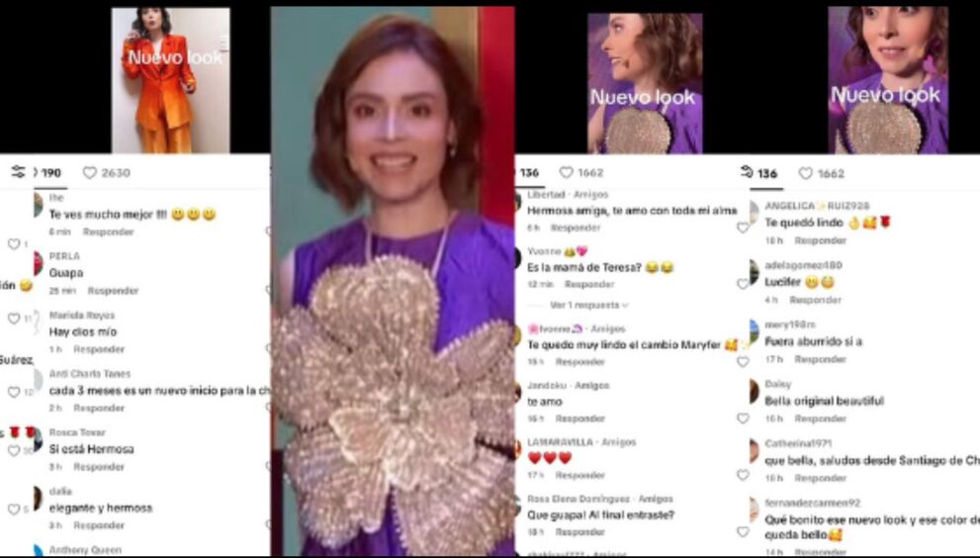Like mery198m's 'Fuera aburrido si a' comment

[743, 361]
